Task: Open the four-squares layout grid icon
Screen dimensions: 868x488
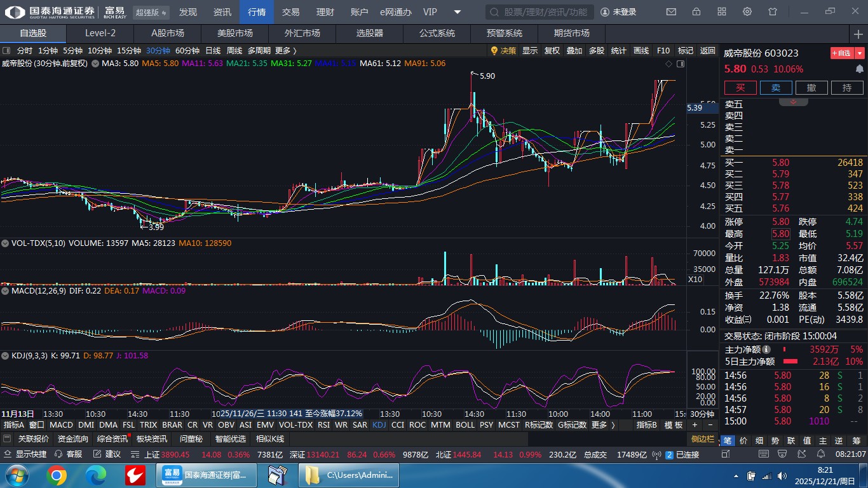Action: [x=722, y=12]
